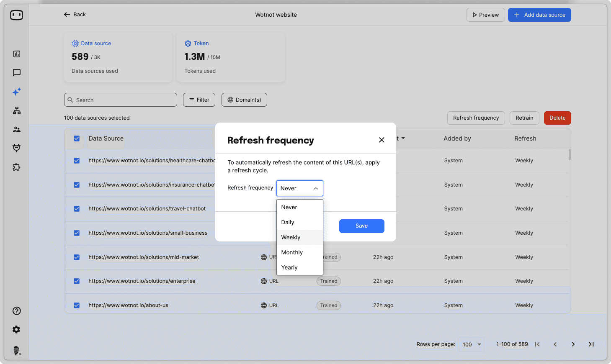Open the AI sparkle sidebar icon
The width and height of the screenshot is (611, 364).
tap(17, 92)
